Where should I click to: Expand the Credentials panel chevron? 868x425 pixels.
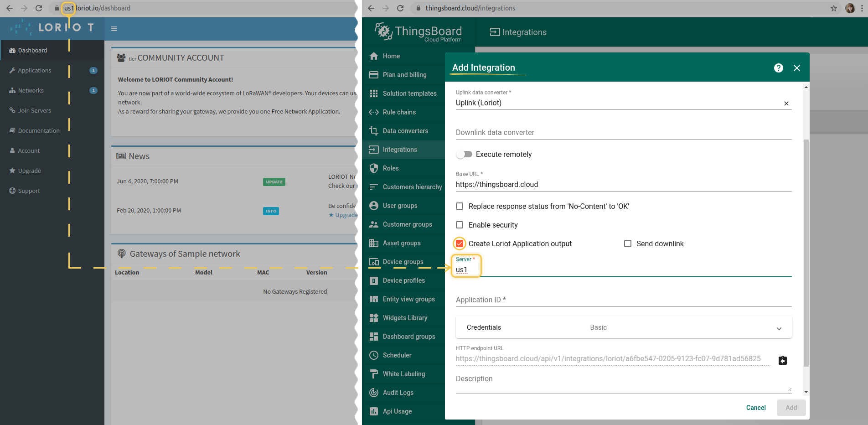tap(779, 328)
